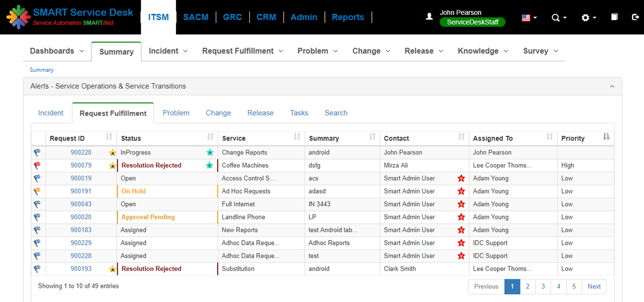644x302 pixels.
Task: Expand the Incident navigation dropdown
Action: (168, 50)
